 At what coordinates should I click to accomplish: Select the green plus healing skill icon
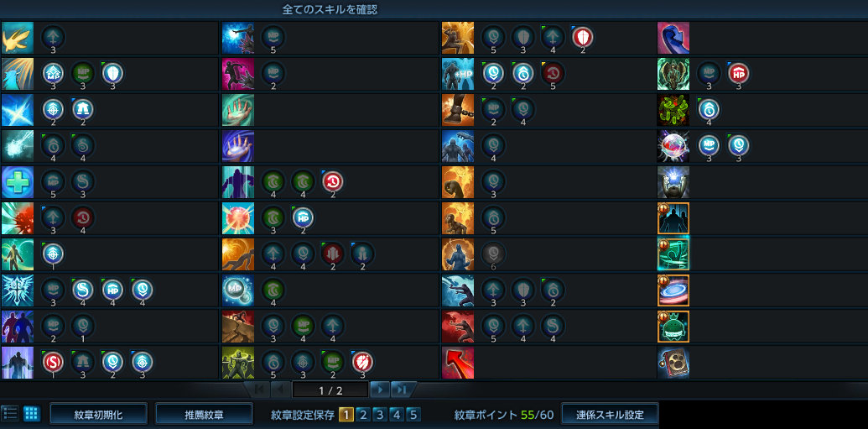tap(17, 182)
